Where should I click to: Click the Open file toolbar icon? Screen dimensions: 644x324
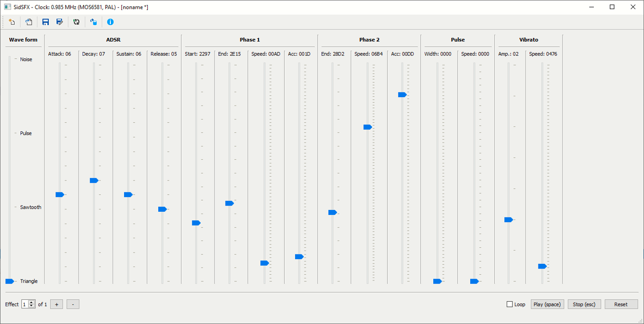tap(29, 22)
